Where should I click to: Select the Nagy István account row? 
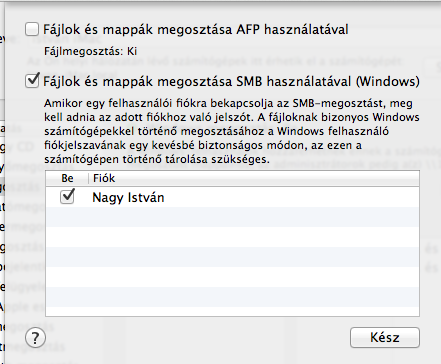[232, 197]
